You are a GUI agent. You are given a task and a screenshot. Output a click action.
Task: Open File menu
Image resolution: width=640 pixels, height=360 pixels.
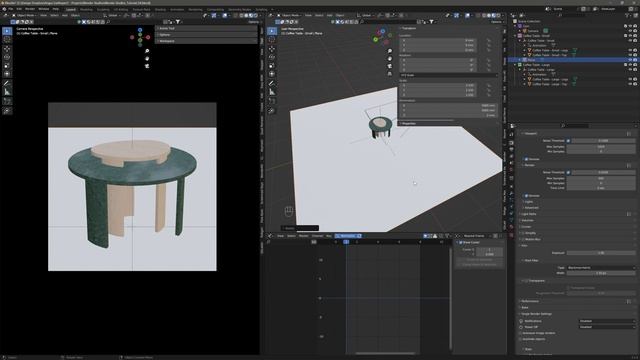click(11, 9)
